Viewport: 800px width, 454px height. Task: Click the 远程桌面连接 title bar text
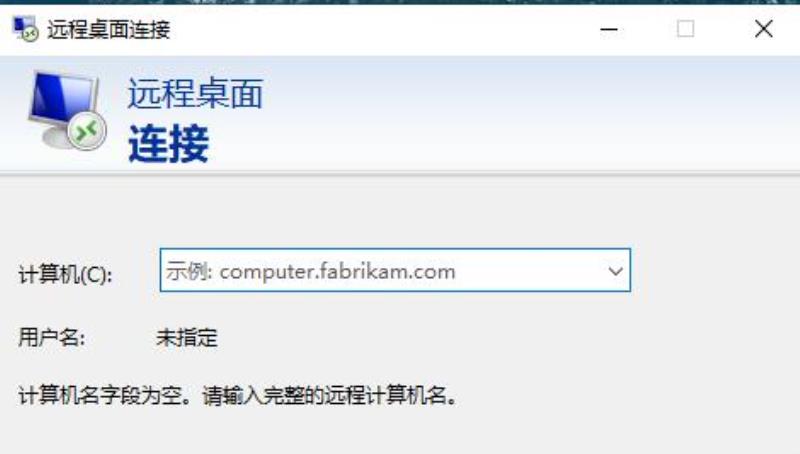pyautogui.click(x=108, y=30)
